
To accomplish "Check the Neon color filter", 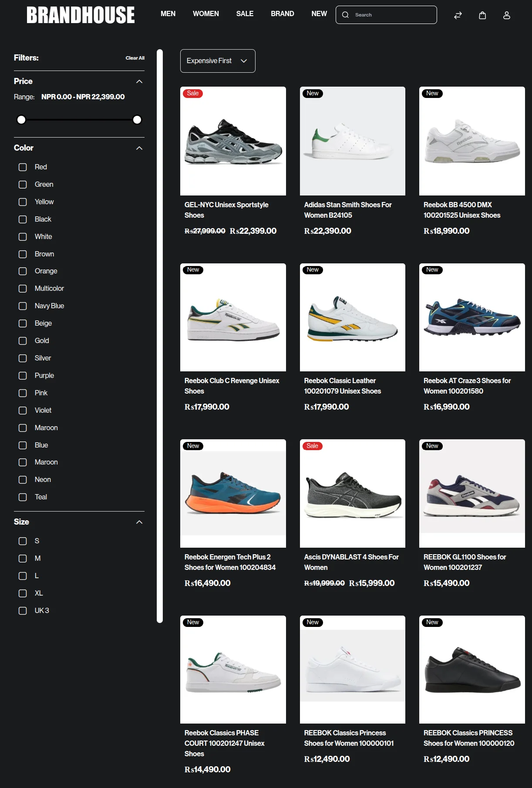I will coord(23,480).
